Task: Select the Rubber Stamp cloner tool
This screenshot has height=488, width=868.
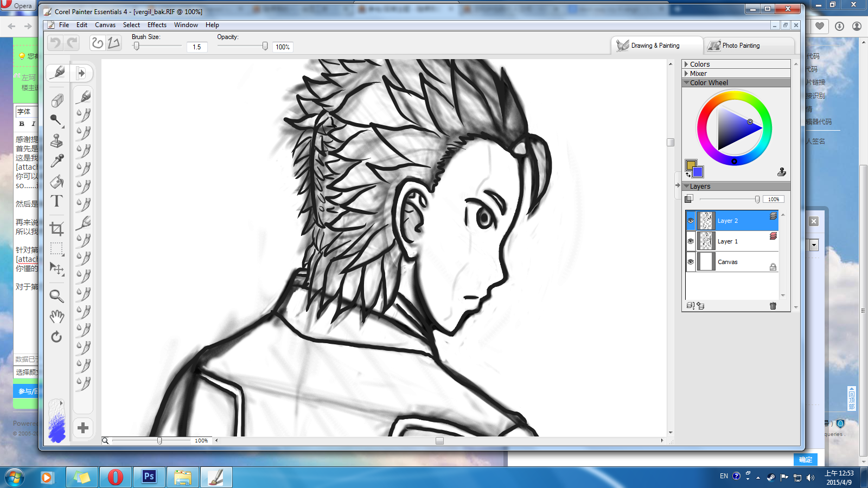Action: coord(57,141)
